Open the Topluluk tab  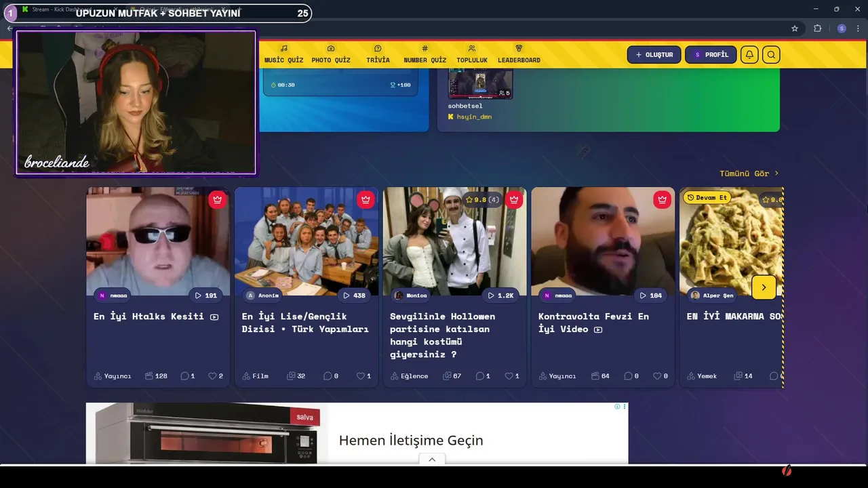pos(472,55)
